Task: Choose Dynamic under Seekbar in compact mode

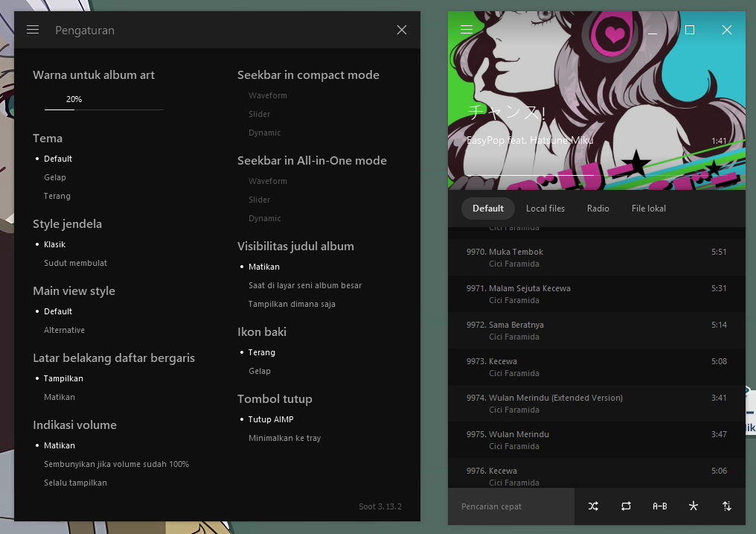Action: click(x=264, y=133)
